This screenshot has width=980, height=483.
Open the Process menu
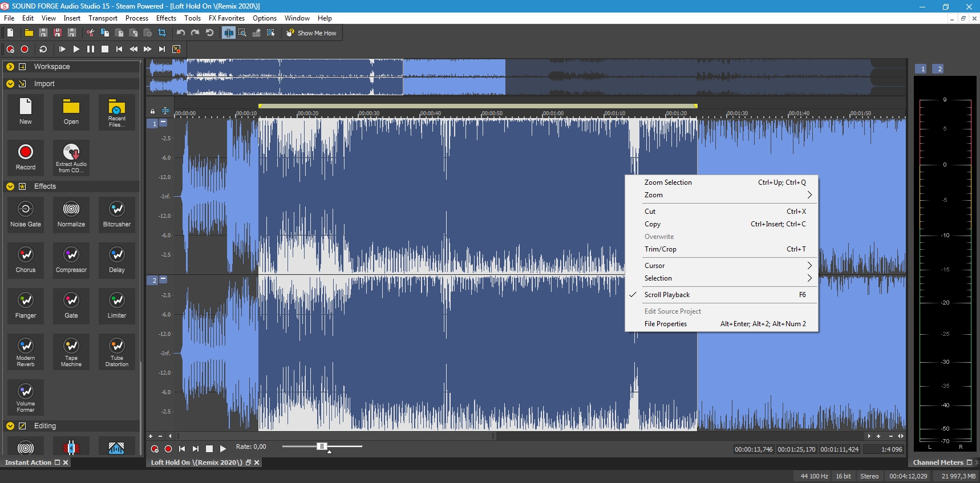click(x=137, y=18)
